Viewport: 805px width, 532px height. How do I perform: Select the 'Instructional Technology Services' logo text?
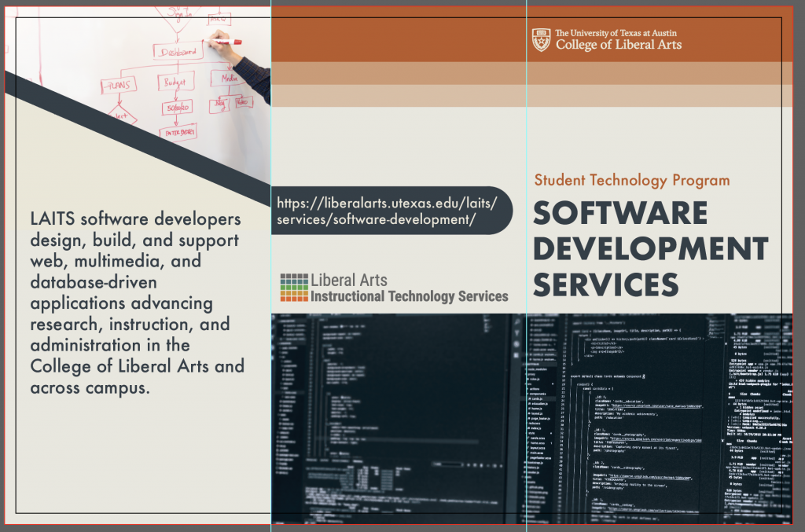click(x=409, y=296)
